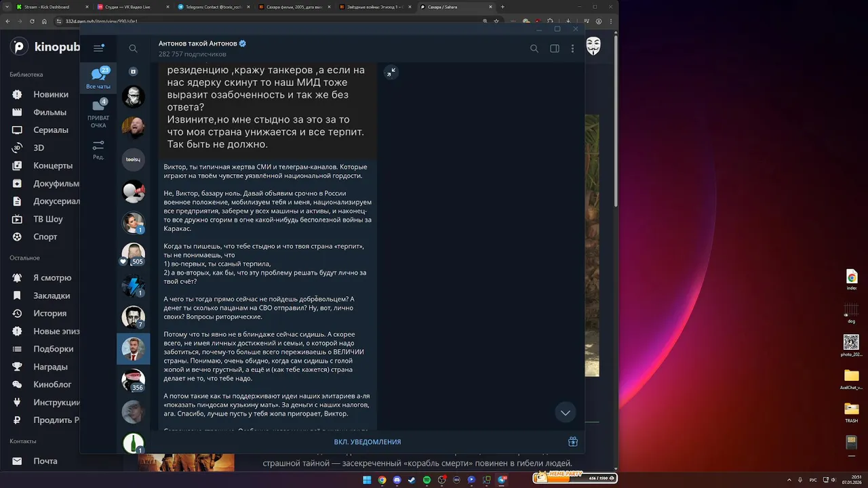Enable channel notifications ВКЛ. УВЕДОМЛЕНИЯ

[368, 442]
